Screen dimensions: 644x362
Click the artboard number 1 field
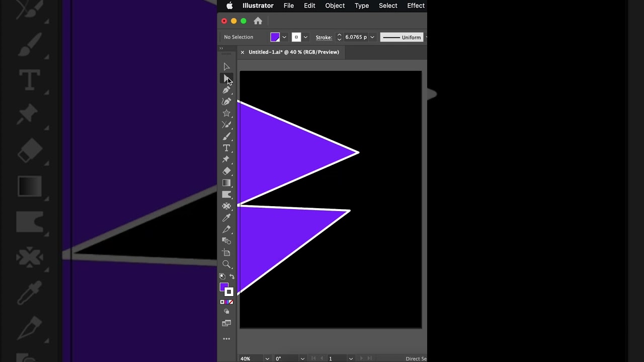pyautogui.click(x=337, y=358)
